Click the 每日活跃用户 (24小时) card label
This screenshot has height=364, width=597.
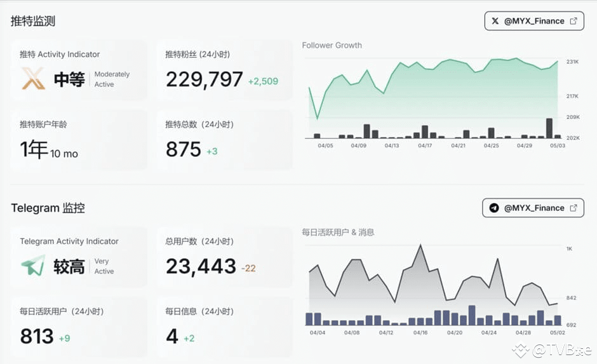coord(62,311)
